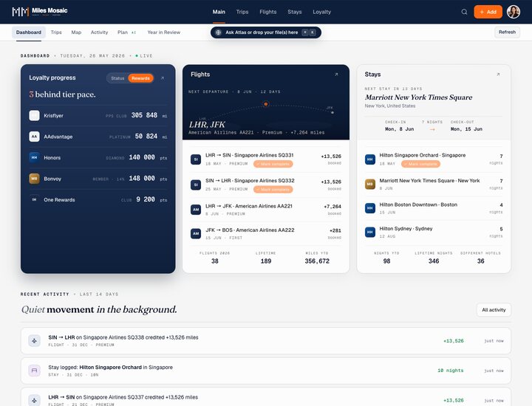The height and width of the screenshot is (406, 532).
Task: Click AM icon for flight AA222 row
Action: [x=196, y=233]
